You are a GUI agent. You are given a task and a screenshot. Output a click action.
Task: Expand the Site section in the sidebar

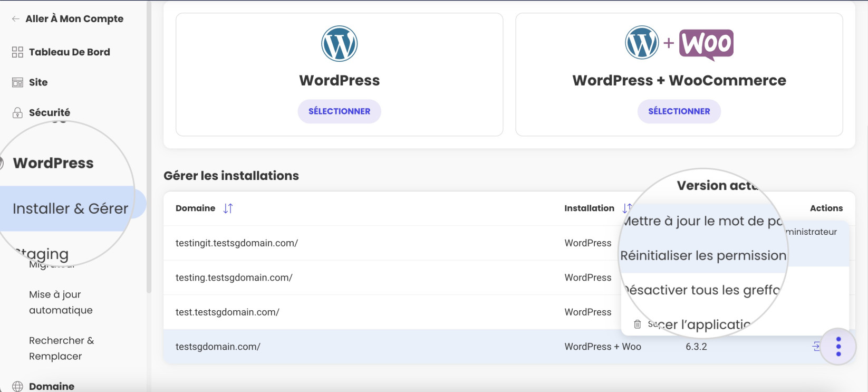(x=38, y=82)
